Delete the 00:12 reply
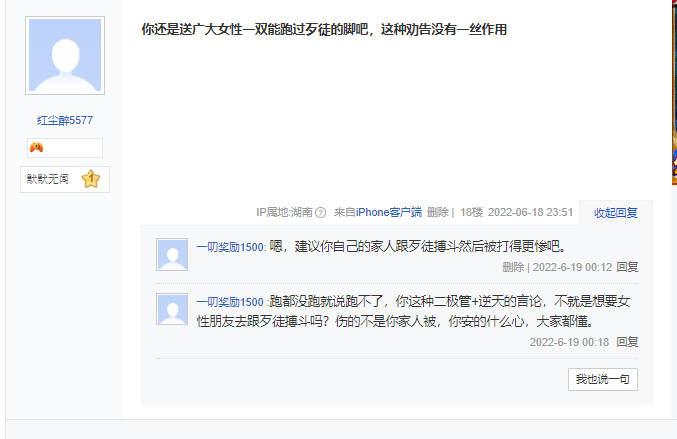This screenshot has height=439, width=677. click(x=513, y=267)
